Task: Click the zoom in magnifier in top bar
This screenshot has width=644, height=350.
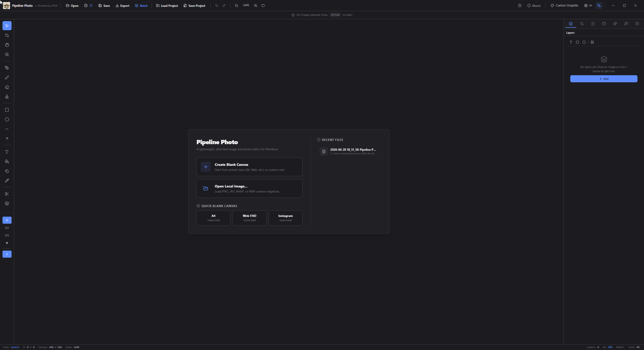Action: point(256,6)
